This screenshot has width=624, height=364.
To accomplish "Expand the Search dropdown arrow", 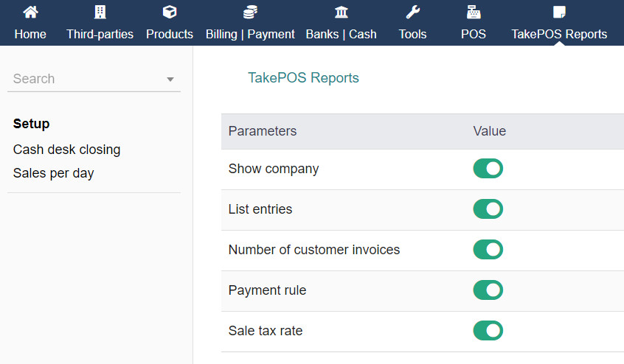I will pos(170,80).
